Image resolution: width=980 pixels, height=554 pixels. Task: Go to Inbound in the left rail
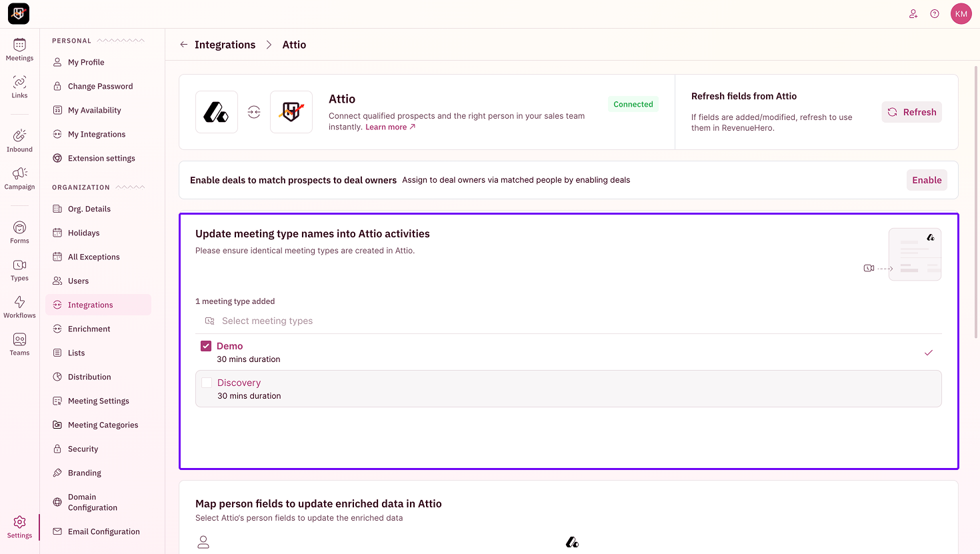point(19,141)
